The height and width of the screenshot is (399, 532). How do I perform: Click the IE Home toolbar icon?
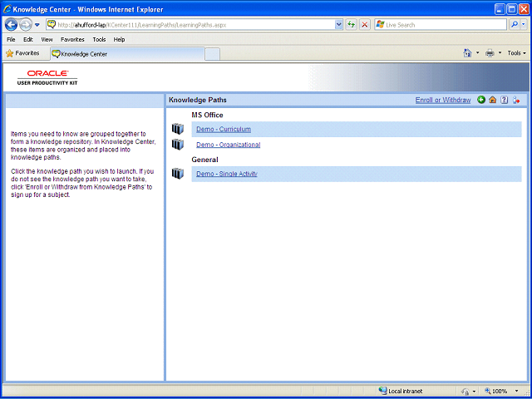pyautogui.click(x=467, y=53)
